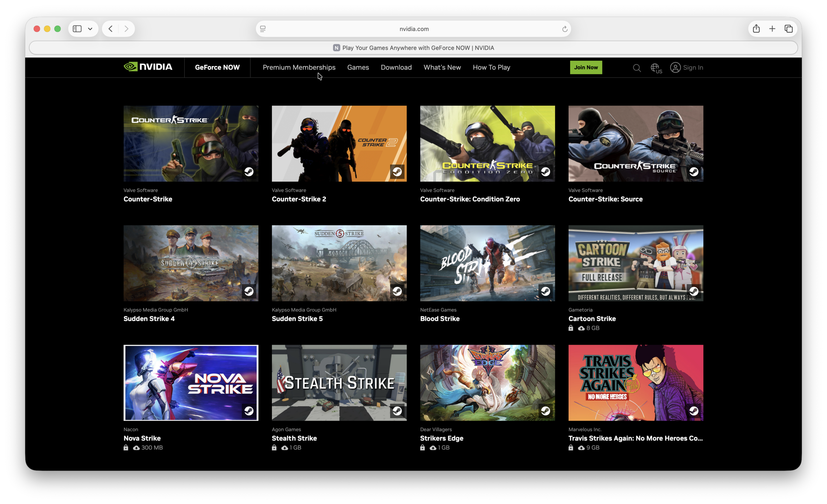This screenshot has height=504, width=827.
Task: Go forward with the browser forward arrow
Action: coord(126,29)
